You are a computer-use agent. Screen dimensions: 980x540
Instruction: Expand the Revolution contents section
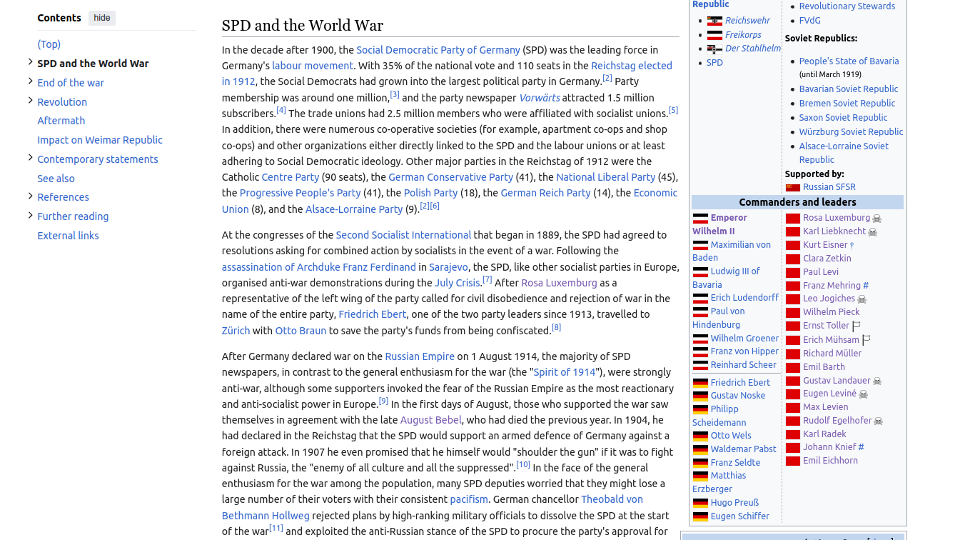(31, 101)
